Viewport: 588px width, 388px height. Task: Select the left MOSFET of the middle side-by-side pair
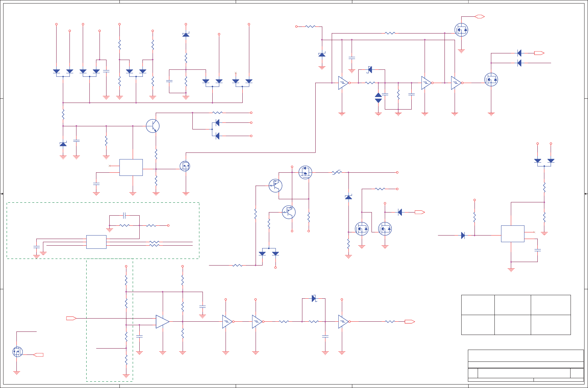362,229
